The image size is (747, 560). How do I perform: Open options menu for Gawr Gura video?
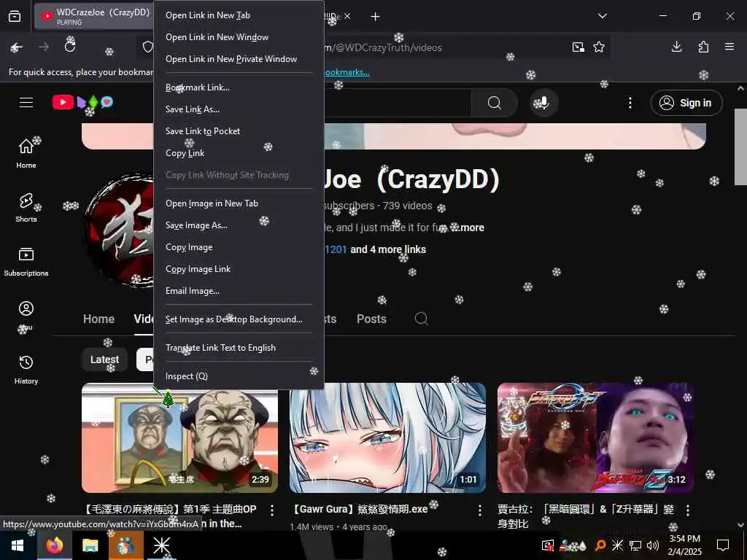480,510
